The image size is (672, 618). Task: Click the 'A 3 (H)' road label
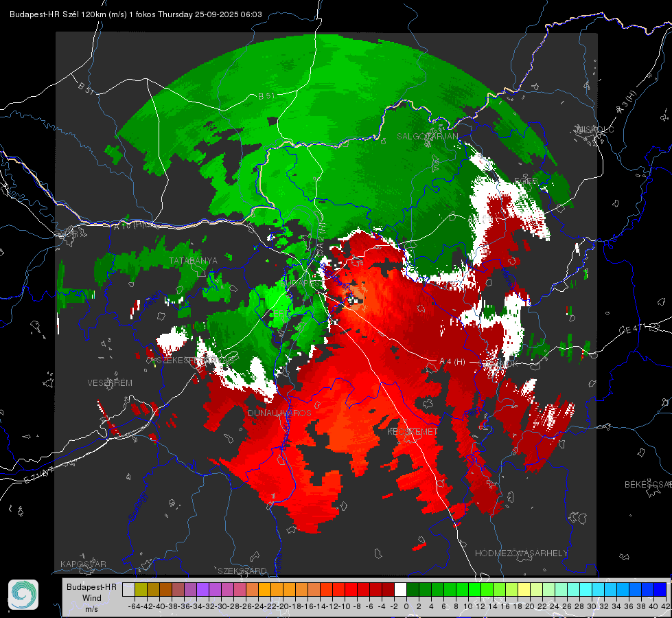tap(627, 102)
